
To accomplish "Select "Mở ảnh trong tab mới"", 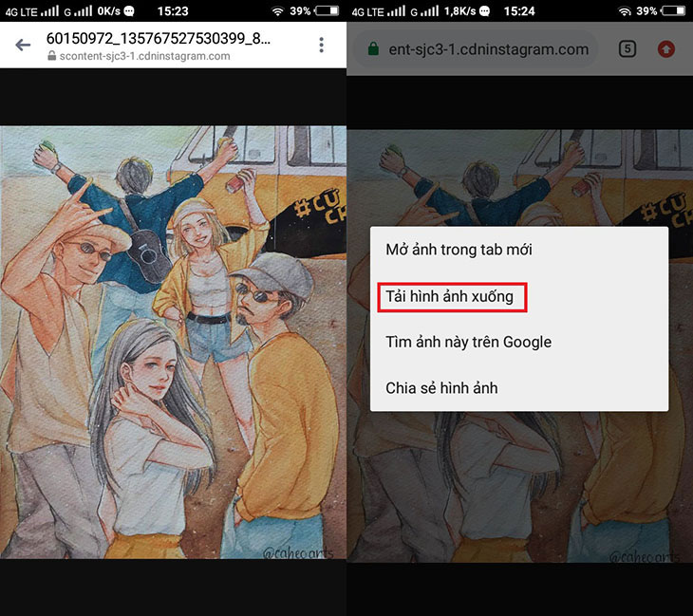I will [x=459, y=251].
